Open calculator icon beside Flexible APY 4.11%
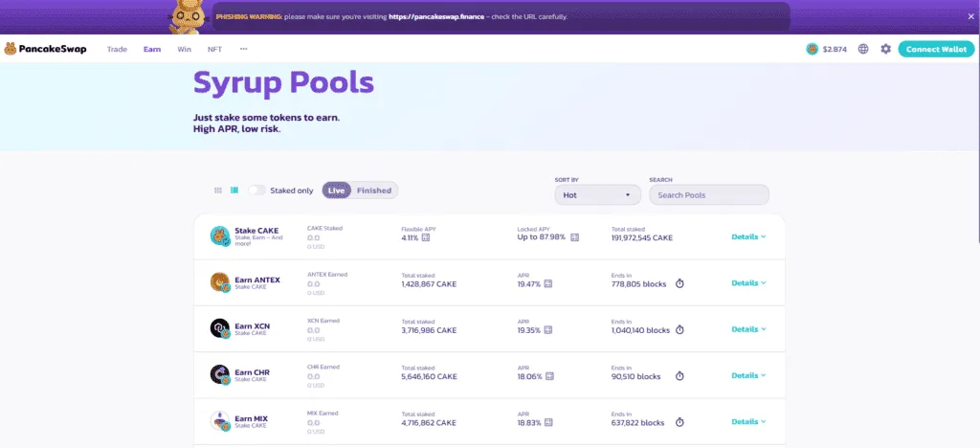The image size is (980, 448). click(x=426, y=236)
